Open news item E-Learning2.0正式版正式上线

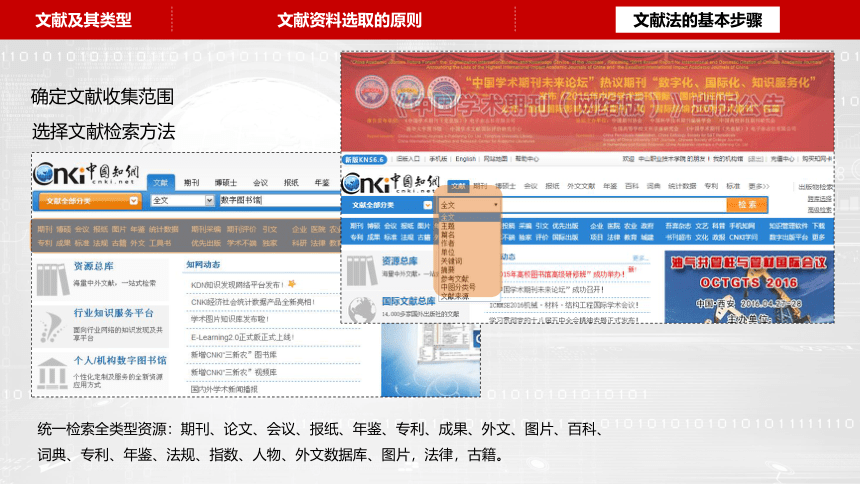coord(242,337)
